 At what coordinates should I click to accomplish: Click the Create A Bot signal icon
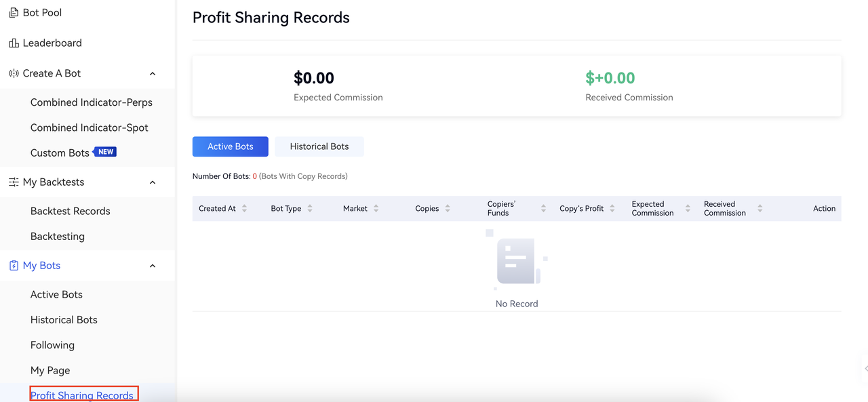coord(14,73)
